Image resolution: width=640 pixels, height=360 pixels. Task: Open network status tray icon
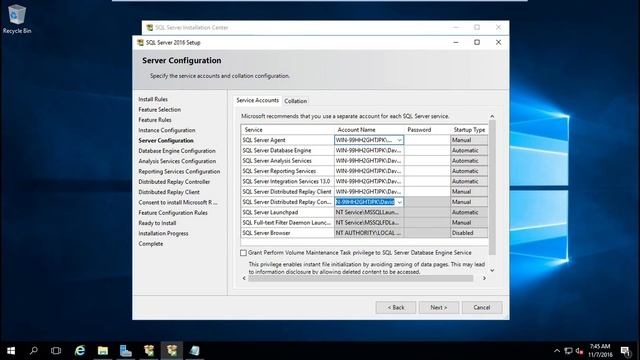coord(568,351)
